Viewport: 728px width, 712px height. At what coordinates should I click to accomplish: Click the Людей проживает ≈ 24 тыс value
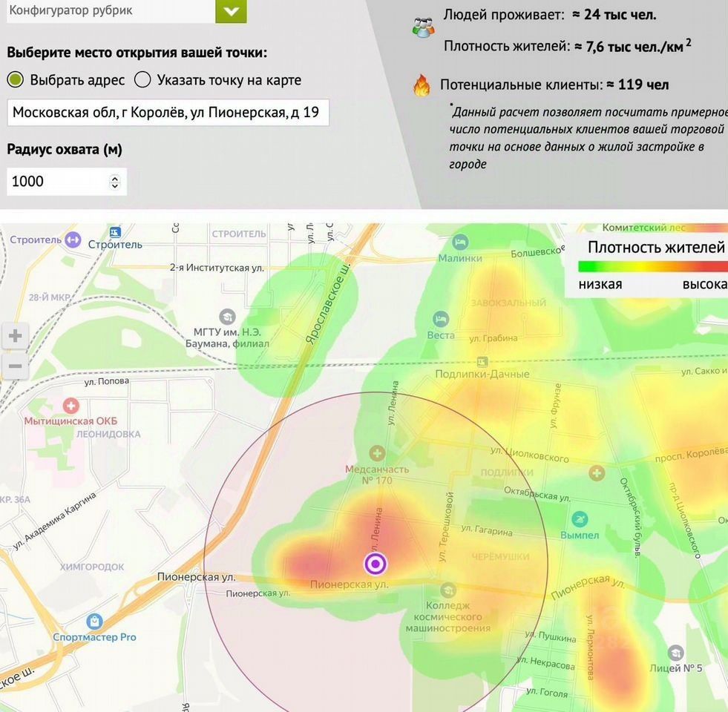[x=613, y=14]
